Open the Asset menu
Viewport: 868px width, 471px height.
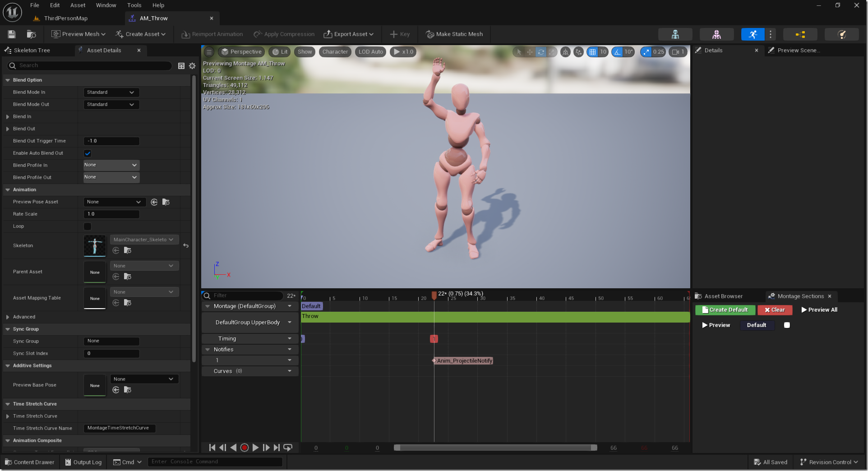[x=78, y=5]
